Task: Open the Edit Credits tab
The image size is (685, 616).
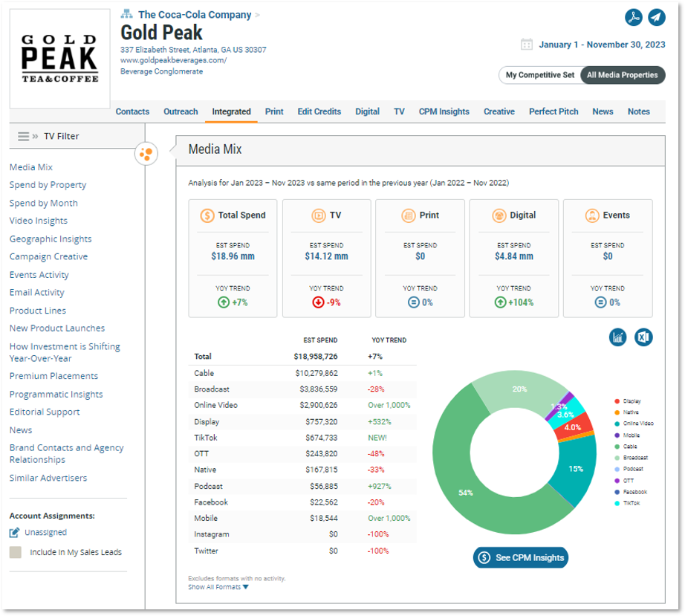Action: click(319, 112)
